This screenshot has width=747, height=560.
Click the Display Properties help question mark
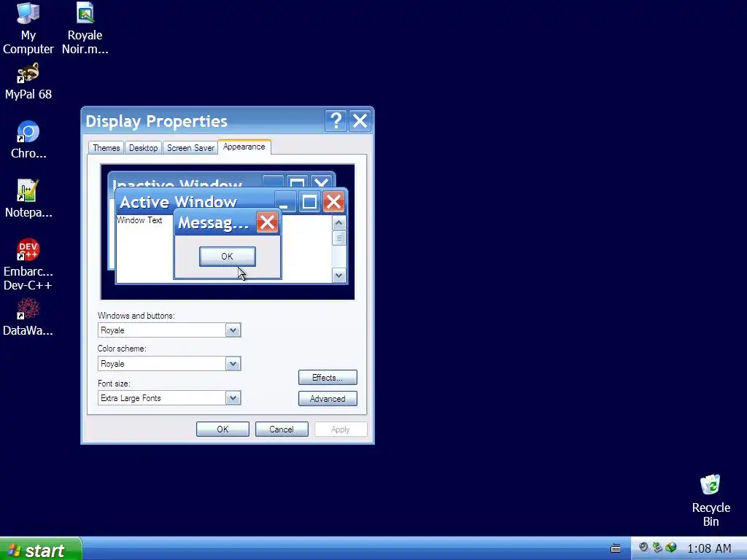point(336,121)
